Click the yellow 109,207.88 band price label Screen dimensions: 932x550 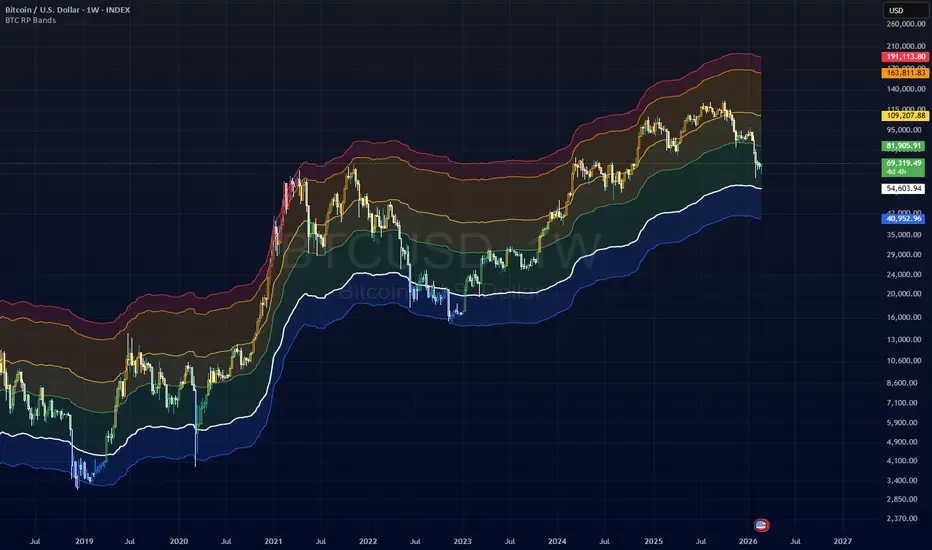(x=905, y=115)
